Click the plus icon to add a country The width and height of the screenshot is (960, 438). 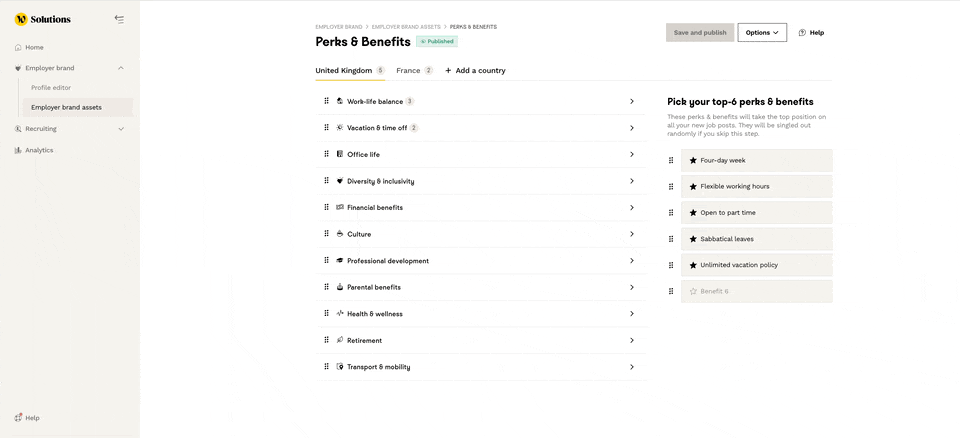tap(448, 71)
